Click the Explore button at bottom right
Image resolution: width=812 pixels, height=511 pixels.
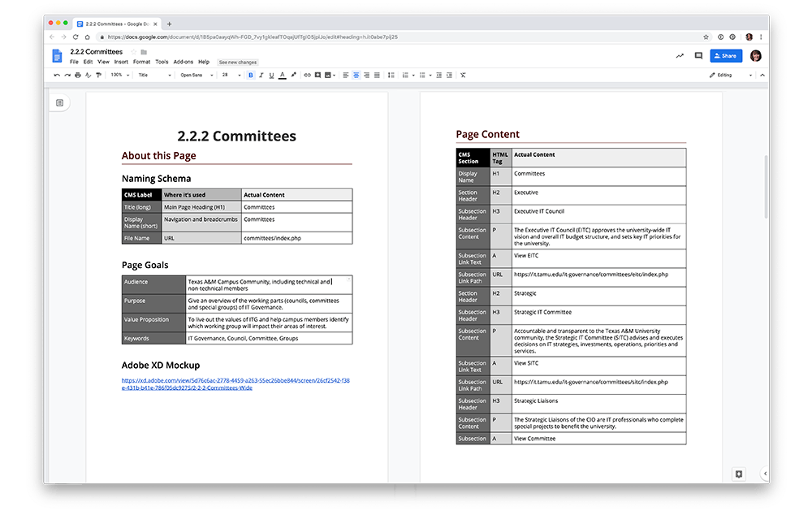(738, 474)
